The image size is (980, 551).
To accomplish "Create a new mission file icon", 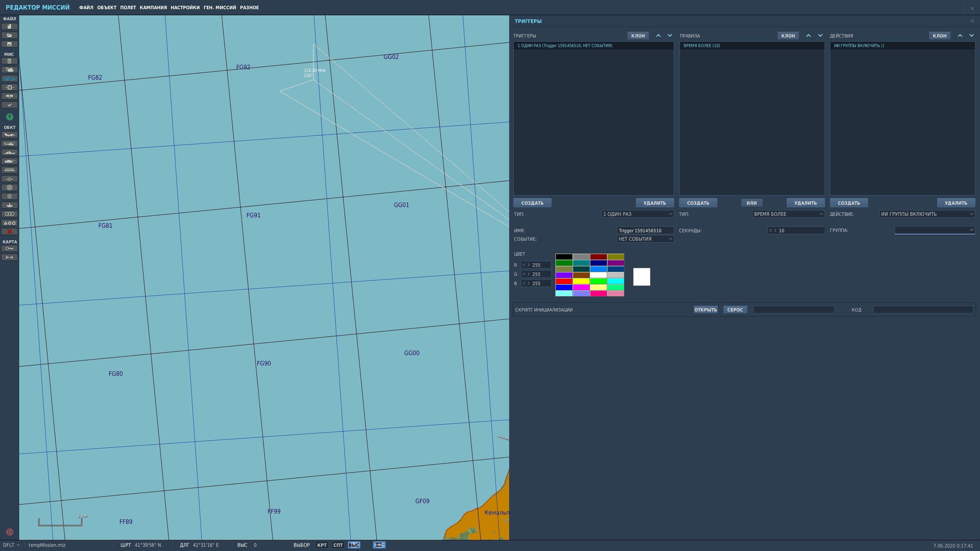I will pos(10,26).
